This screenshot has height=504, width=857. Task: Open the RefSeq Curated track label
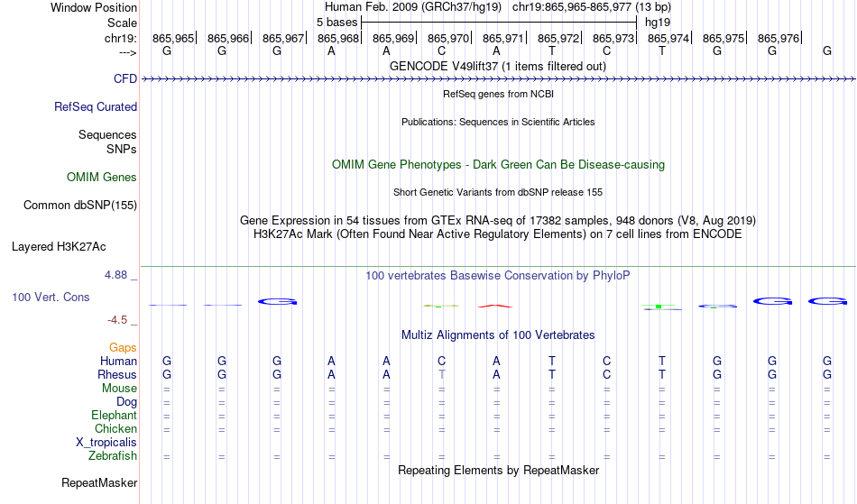(x=96, y=107)
